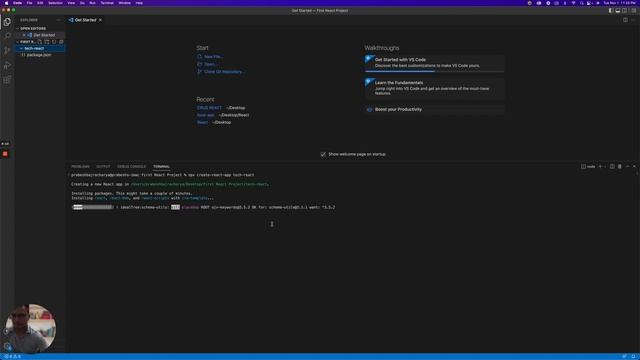Open the launch profile dropdown next to plus

click(x=605, y=167)
